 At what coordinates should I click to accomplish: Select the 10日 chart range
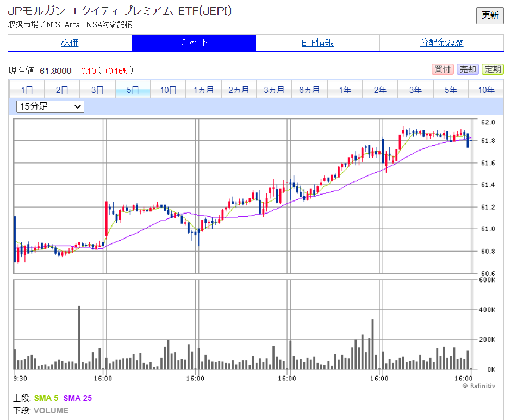168,90
